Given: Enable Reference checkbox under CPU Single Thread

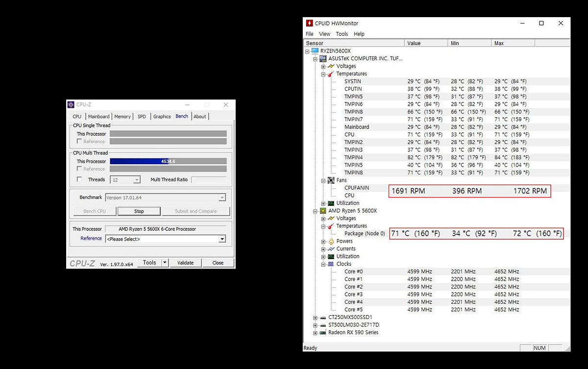Looking at the screenshot, I should (79, 141).
